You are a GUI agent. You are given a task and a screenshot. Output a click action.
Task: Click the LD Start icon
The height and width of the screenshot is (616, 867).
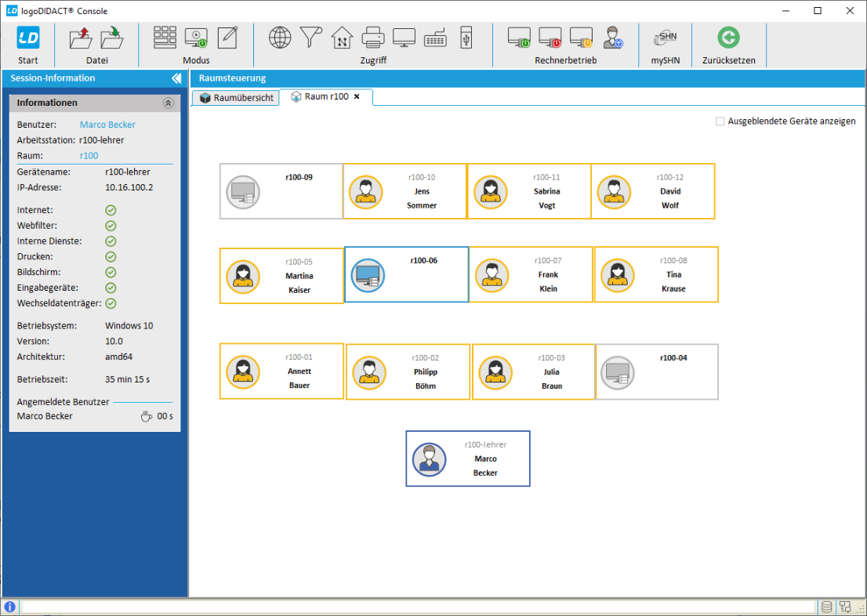pyautogui.click(x=28, y=38)
